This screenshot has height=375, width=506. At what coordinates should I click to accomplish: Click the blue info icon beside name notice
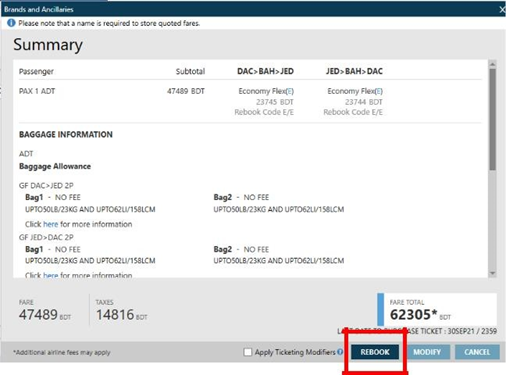tap(11, 23)
